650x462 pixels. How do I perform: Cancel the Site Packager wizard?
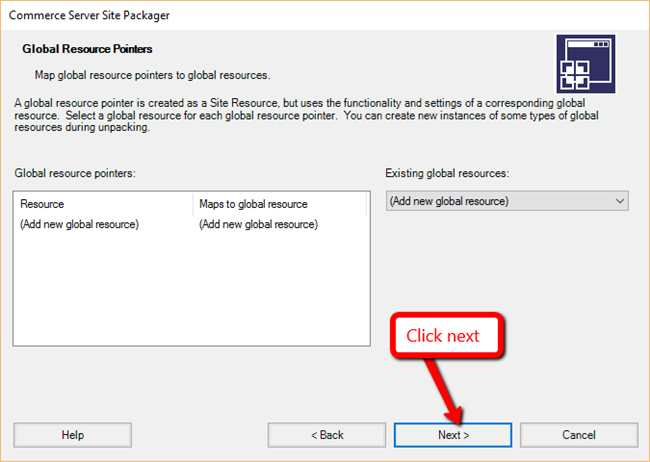(579, 435)
